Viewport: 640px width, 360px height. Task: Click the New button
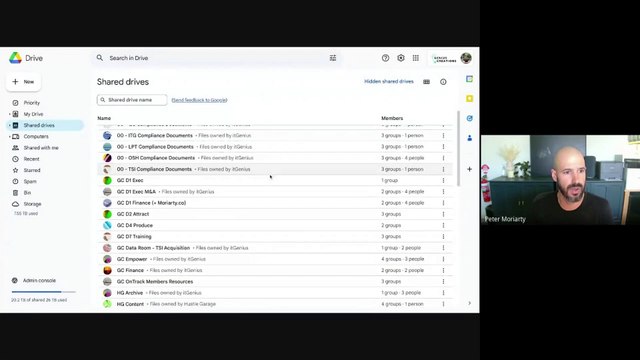pyautogui.click(x=24, y=82)
